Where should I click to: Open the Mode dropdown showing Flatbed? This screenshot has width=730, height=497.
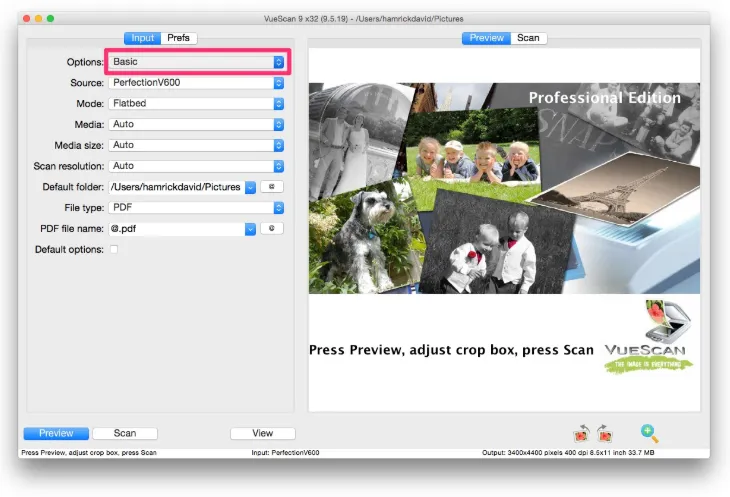pyautogui.click(x=196, y=103)
